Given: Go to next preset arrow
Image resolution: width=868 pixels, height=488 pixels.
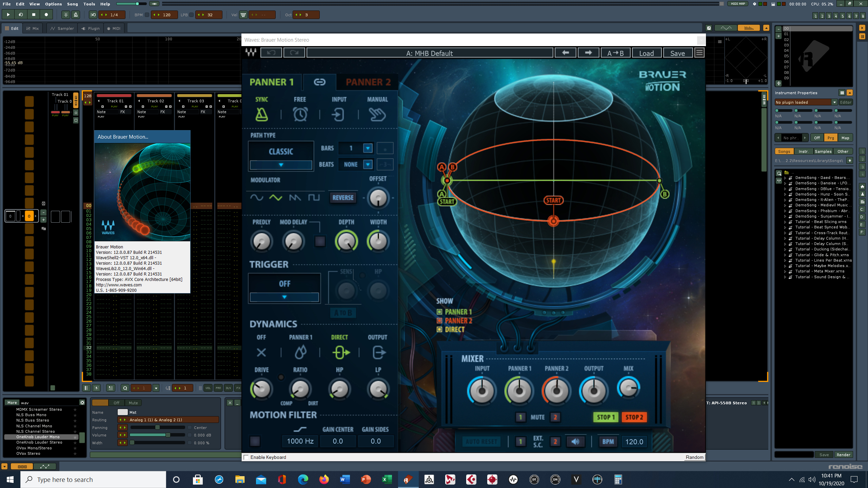Looking at the screenshot, I should click(588, 53).
